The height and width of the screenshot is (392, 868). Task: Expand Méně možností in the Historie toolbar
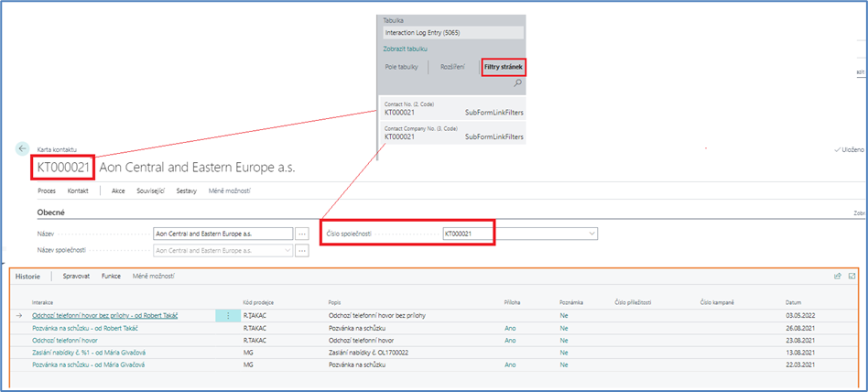(x=153, y=276)
